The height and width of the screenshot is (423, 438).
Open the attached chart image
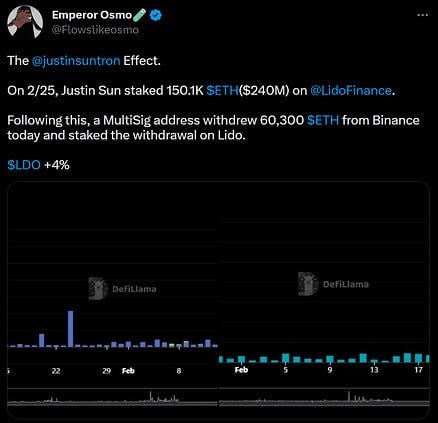[218, 300]
